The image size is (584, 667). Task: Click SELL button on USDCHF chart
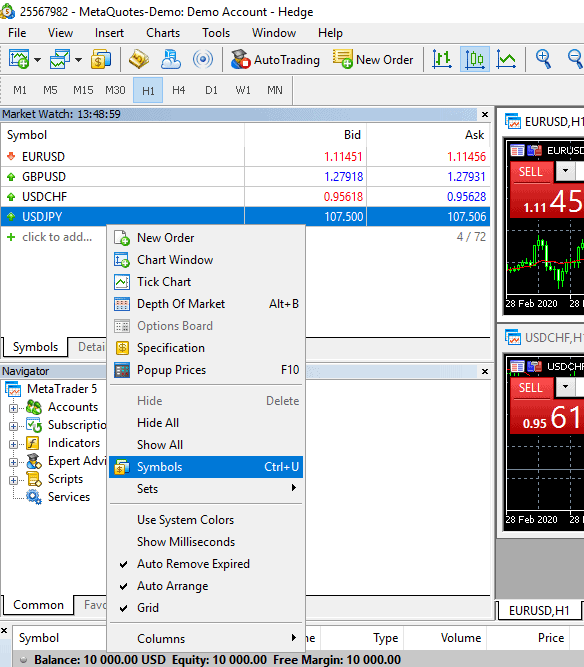(x=531, y=388)
